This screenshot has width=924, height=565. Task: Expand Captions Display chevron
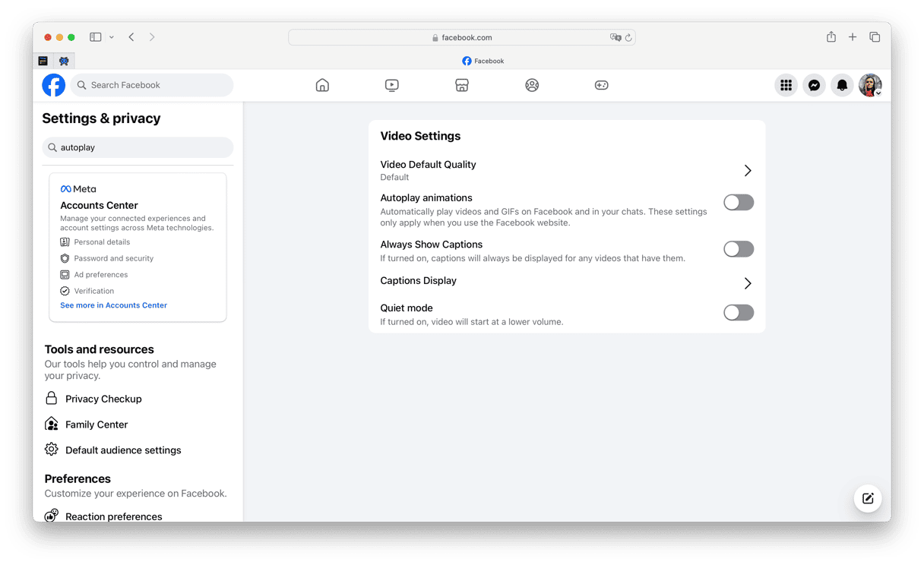[748, 283]
